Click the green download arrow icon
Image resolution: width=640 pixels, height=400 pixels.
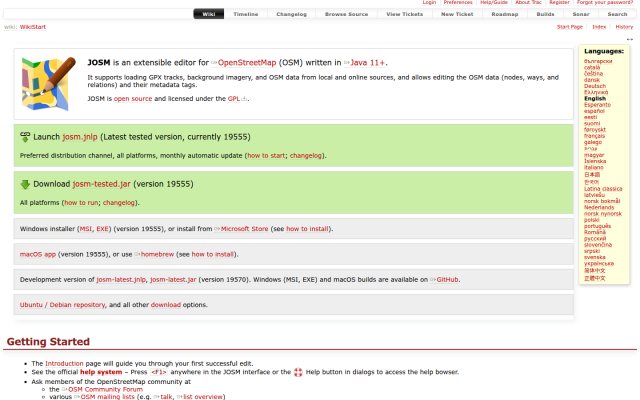tap(25, 184)
